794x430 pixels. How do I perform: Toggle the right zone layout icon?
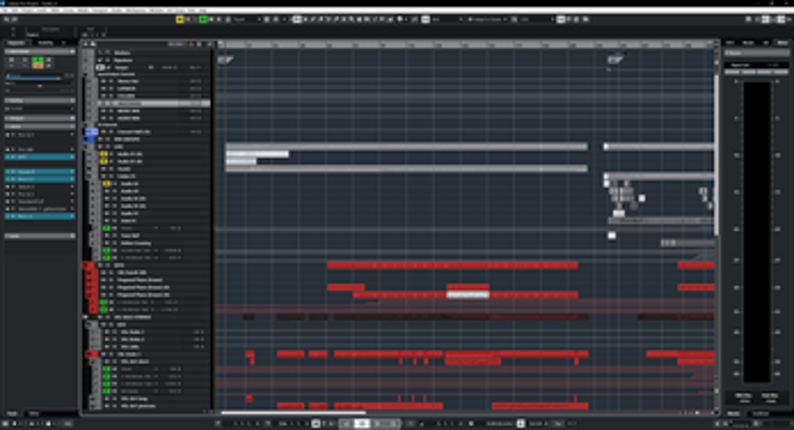[781, 19]
